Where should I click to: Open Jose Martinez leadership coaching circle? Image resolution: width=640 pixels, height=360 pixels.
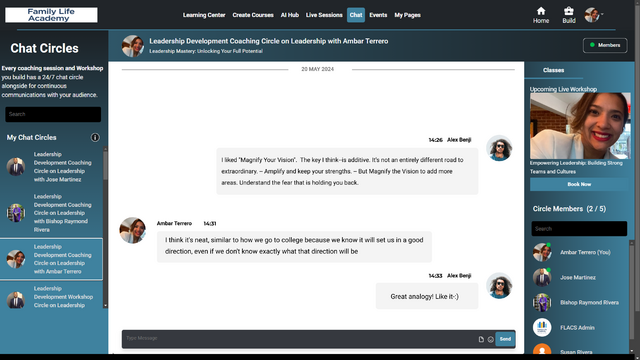[x=51, y=167]
